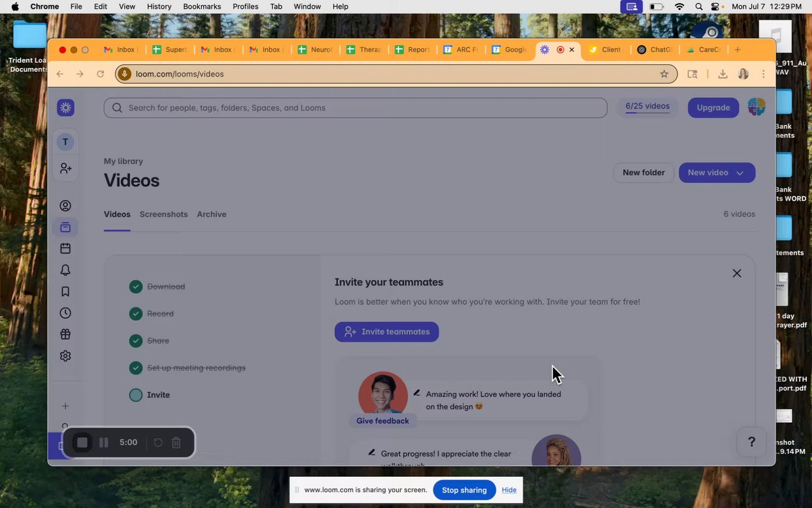Viewport: 812px width, 508px height.
Task: Toggle the Record checklist item
Action: [x=136, y=314]
